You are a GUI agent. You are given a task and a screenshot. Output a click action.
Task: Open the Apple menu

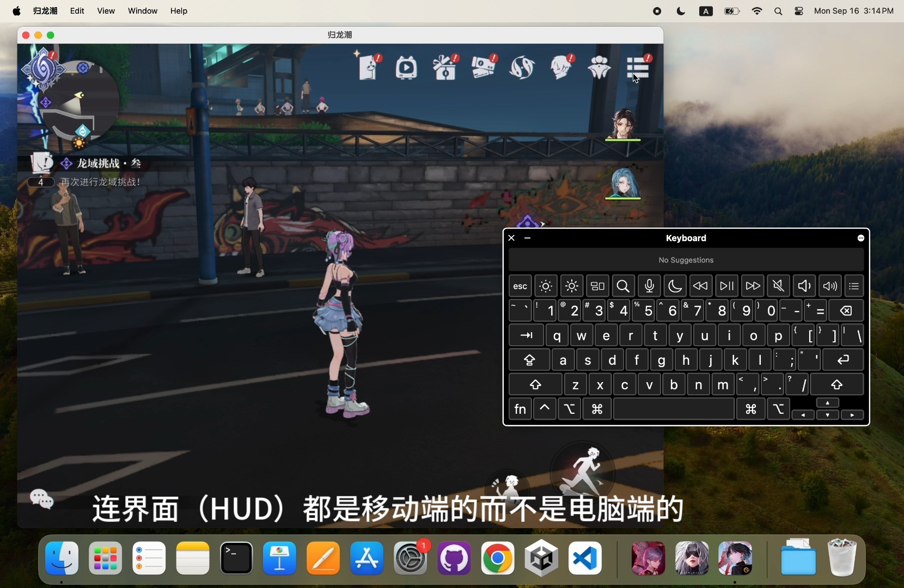pos(17,11)
